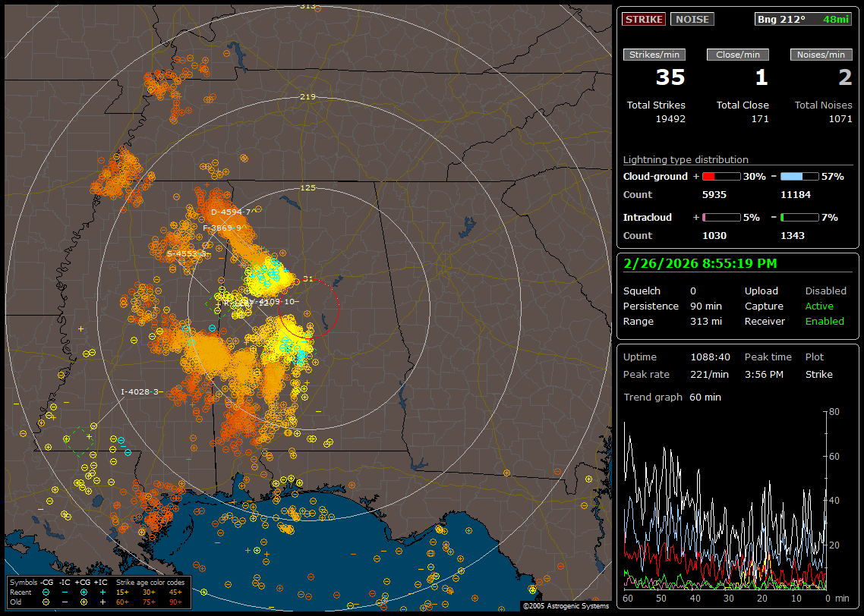Click the date and time display
Viewport: 864px width, 616px height.
[x=698, y=263]
